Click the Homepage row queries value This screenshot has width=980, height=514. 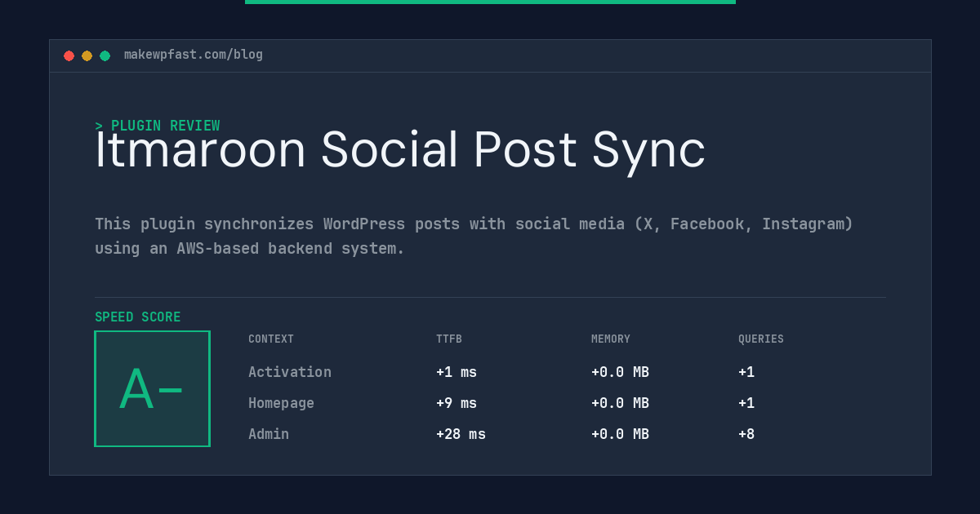(746, 403)
